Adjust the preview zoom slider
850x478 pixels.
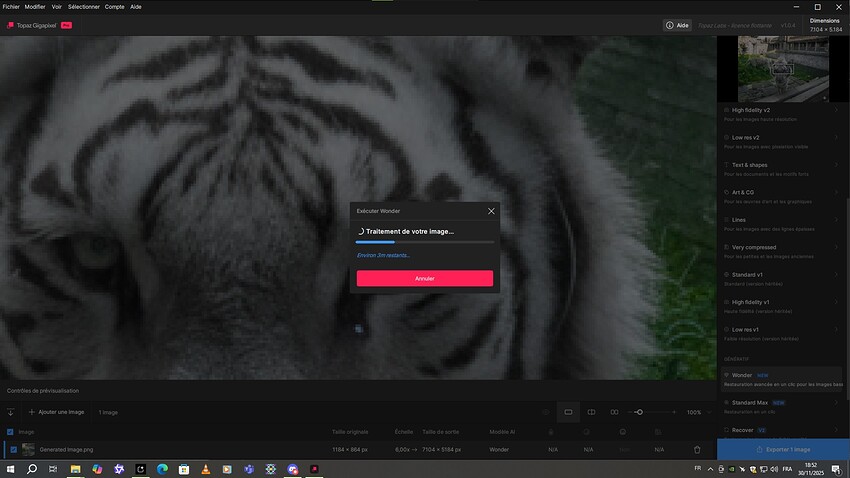pyautogui.click(x=639, y=412)
